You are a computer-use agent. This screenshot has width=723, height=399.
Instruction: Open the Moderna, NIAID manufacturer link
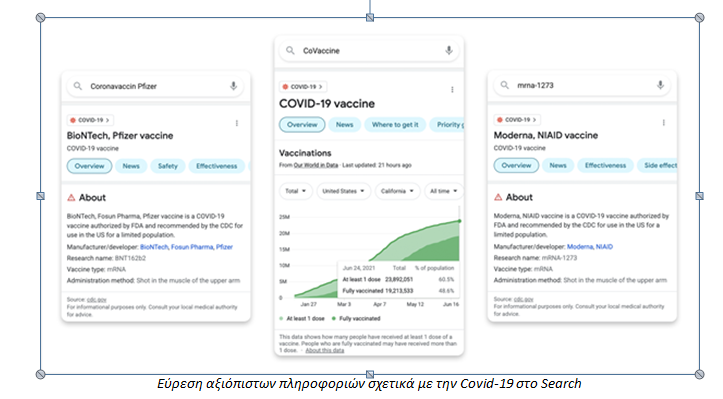coord(590,247)
